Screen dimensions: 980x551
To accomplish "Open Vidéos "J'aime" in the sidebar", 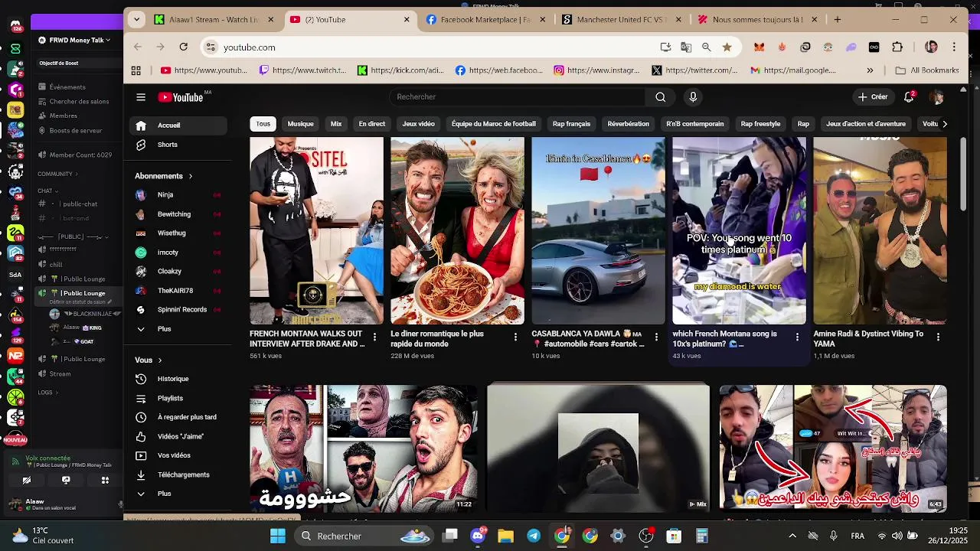I will click(x=181, y=436).
